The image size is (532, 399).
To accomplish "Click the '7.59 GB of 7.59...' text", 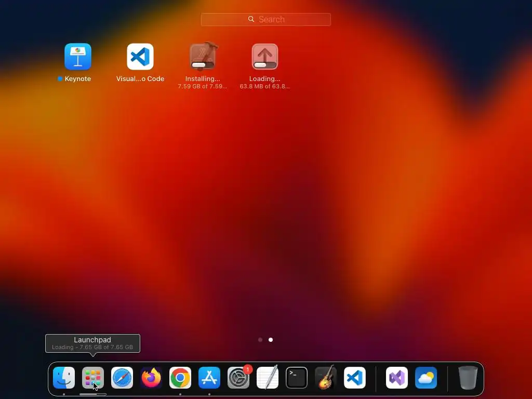I will pyautogui.click(x=203, y=86).
